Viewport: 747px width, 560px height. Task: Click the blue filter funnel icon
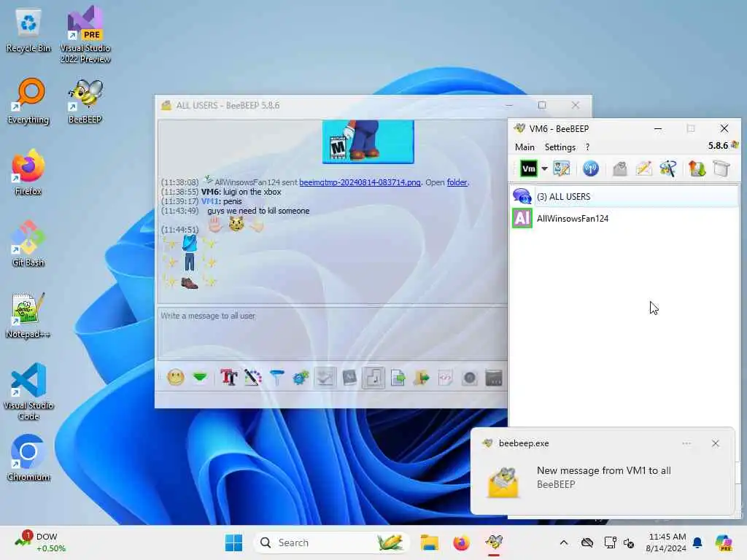coord(276,378)
